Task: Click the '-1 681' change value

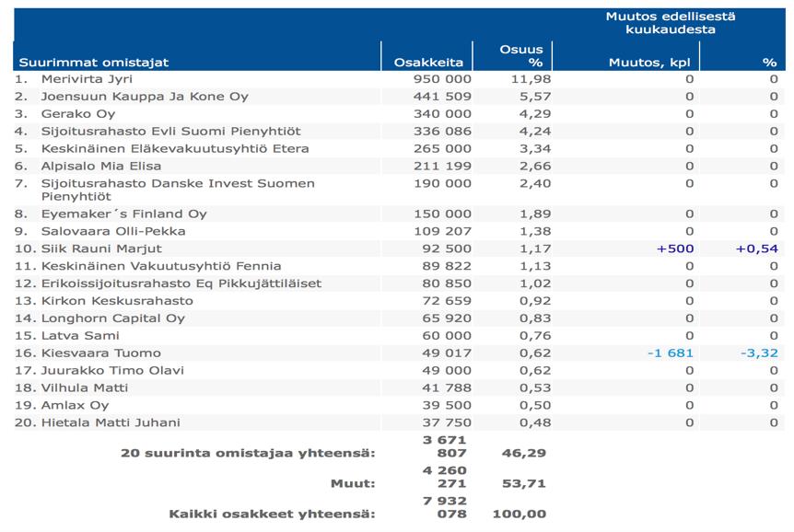Action: pos(671,353)
